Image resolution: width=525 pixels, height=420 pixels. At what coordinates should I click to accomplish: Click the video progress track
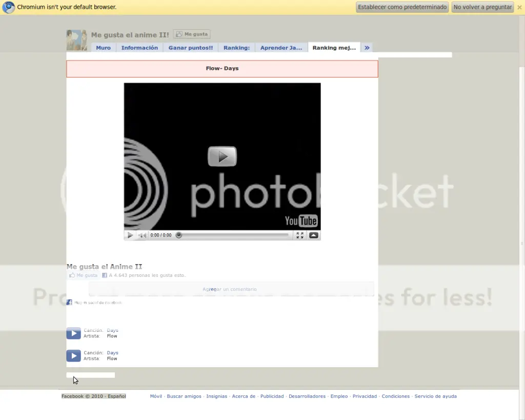(x=234, y=235)
